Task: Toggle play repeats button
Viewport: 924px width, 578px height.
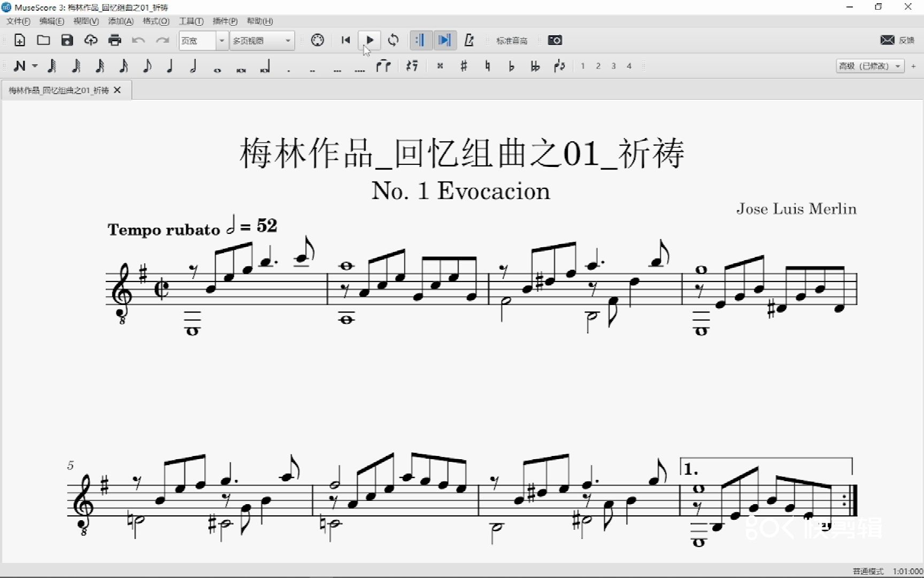Action: pos(420,40)
